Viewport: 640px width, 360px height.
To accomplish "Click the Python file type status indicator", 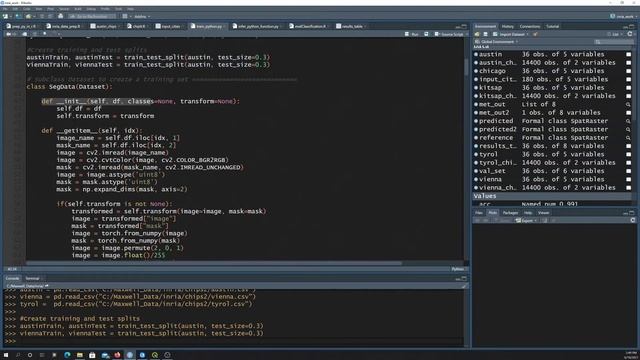I will pyautogui.click(x=458, y=269).
